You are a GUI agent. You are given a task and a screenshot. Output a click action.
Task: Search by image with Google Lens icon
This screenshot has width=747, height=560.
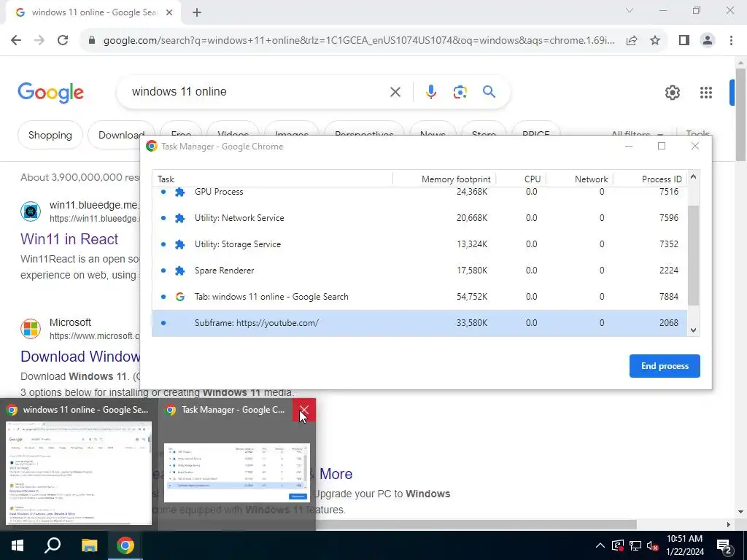(460, 92)
